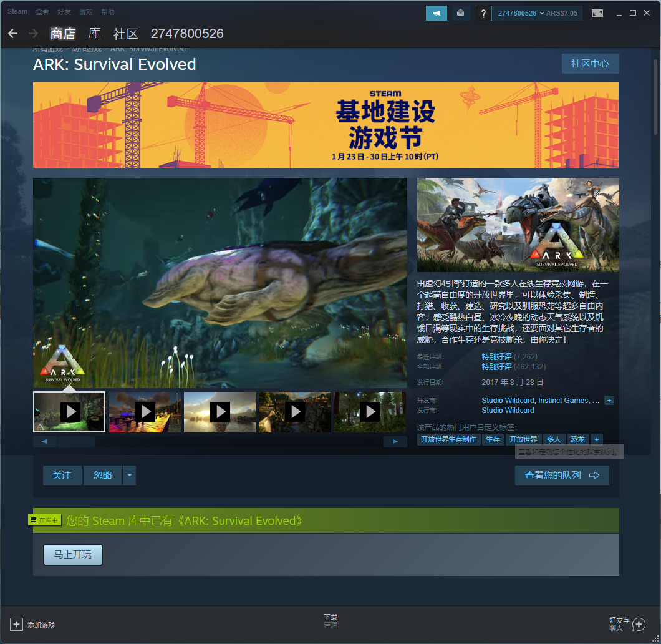The height and width of the screenshot is (644, 661).
Task: Play the fifth forest trailer thumbnail
Action: click(x=370, y=412)
